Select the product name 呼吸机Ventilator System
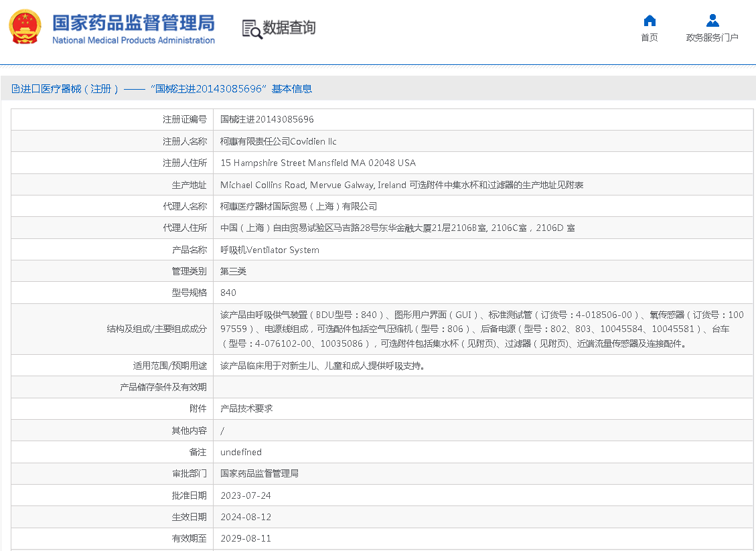The image size is (756, 551). [x=269, y=250]
